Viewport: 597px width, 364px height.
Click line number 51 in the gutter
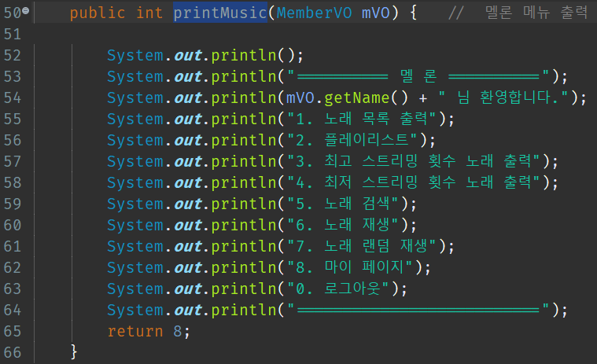tap(12, 35)
